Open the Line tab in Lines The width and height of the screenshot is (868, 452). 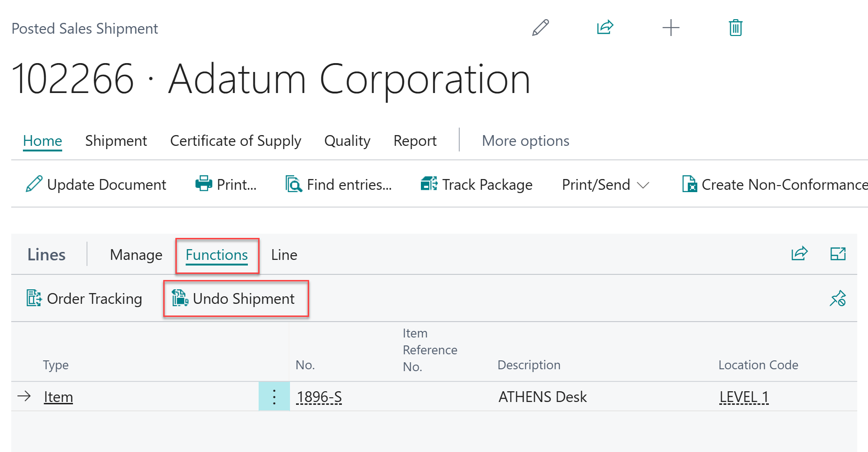(x=284, y=255)
